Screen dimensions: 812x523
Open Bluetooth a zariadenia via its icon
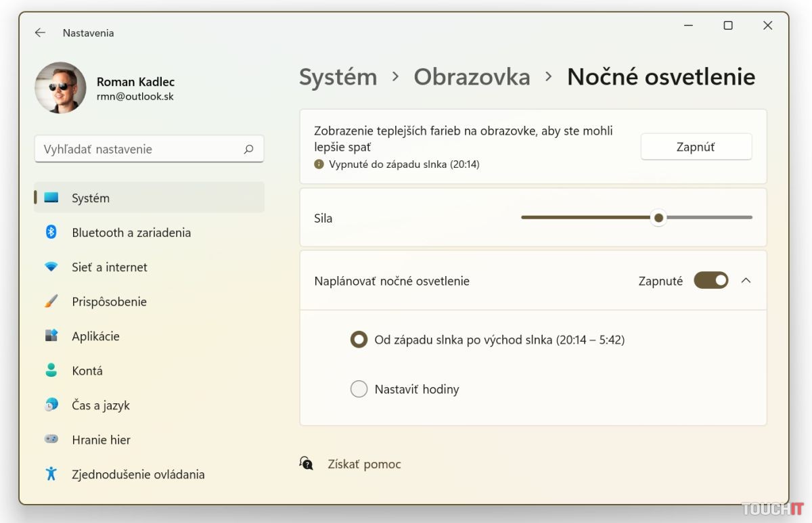point(51,232)
